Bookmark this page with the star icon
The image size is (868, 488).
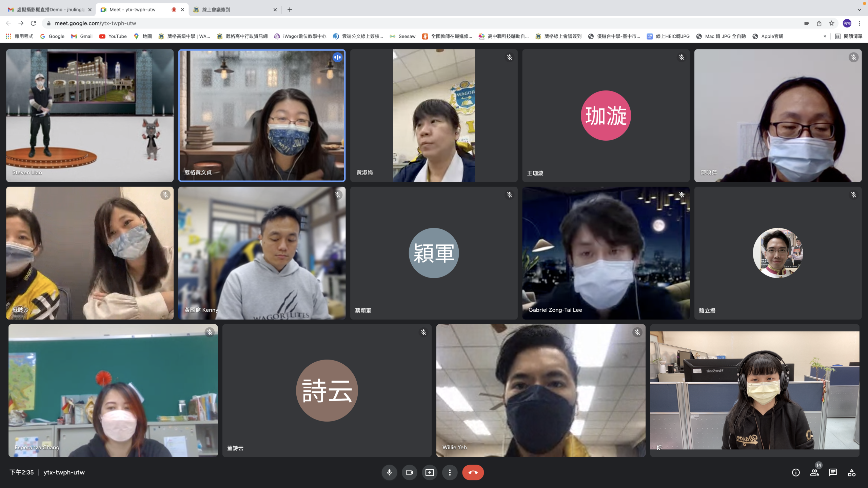831,23
